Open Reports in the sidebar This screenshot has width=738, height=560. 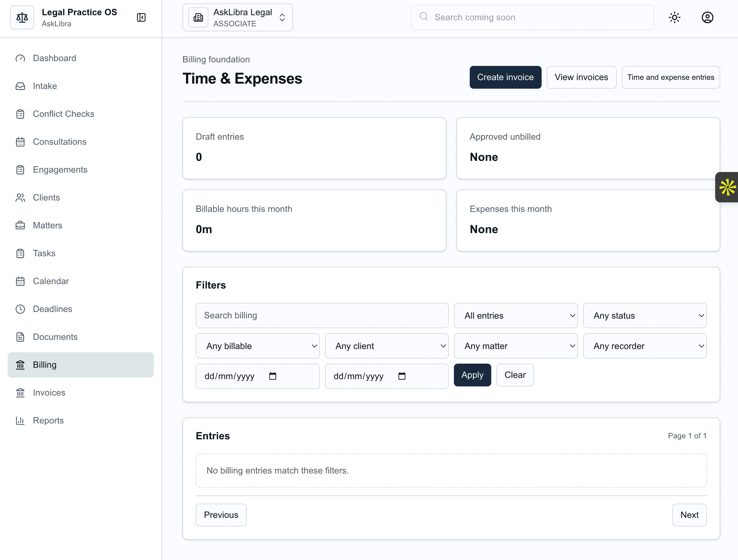(x=81, y=421)
